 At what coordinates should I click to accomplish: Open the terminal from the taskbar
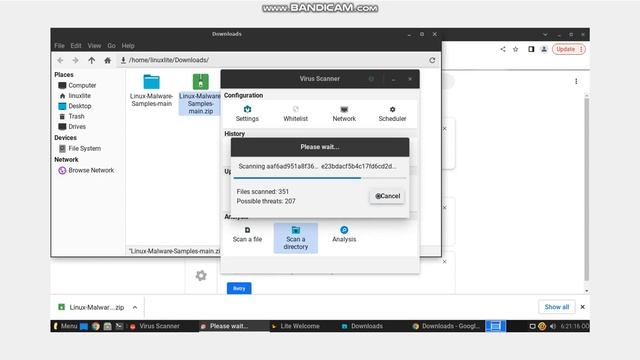click(x=119, y=326)
